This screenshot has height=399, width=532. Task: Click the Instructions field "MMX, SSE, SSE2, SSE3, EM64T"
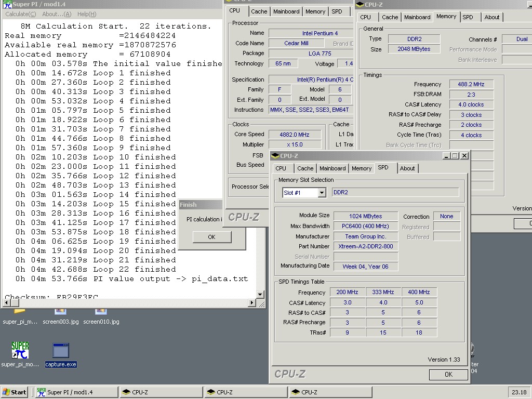point(311,110)
